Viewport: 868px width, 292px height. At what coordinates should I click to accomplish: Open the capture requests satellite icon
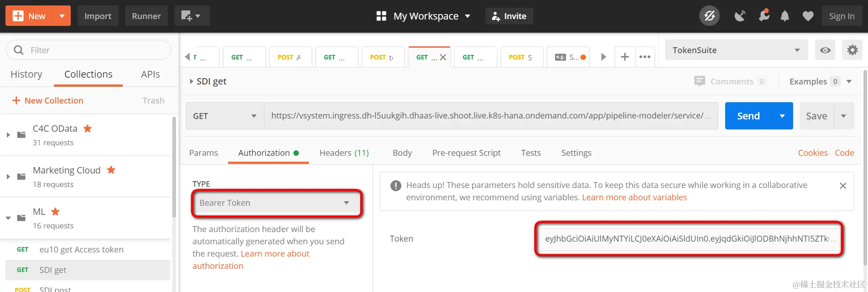point(740,16)
